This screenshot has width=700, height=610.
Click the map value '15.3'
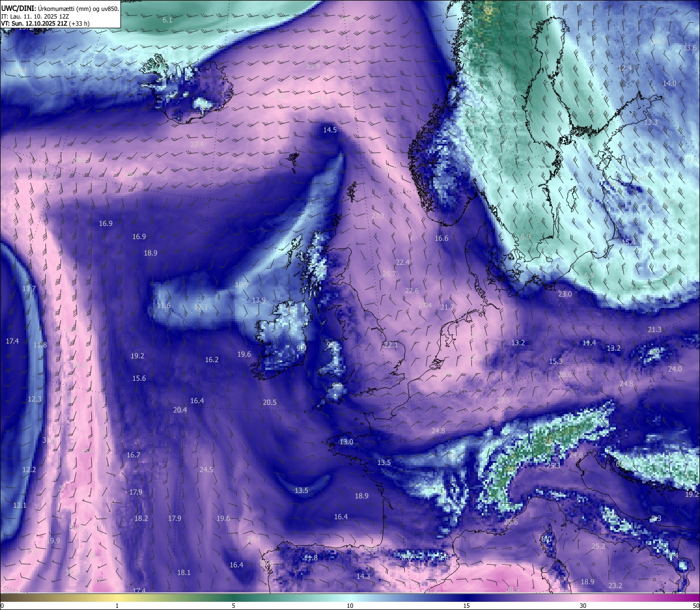click(x=556, y=361)
